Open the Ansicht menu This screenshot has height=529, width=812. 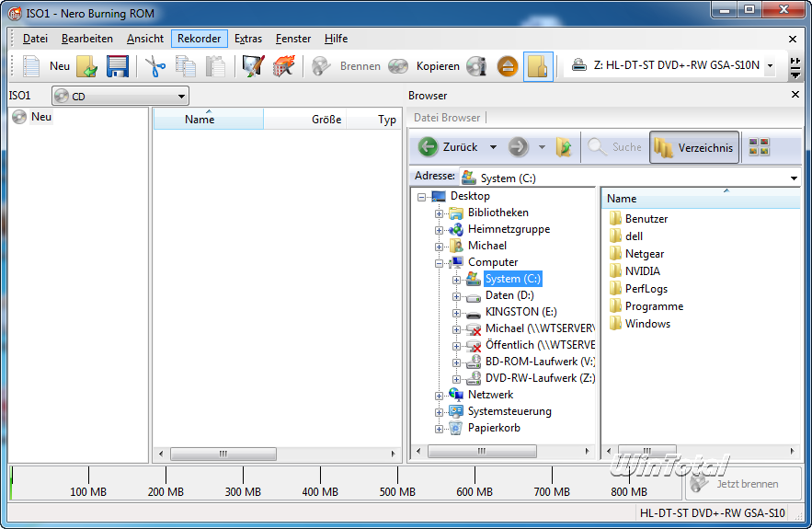[145, 39]
